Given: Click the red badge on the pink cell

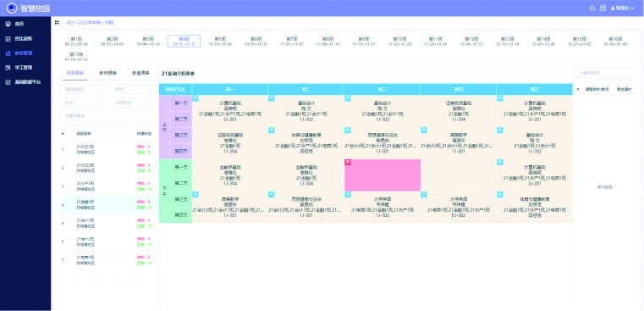Looking at the screenshot, I should [x=347, y=162].
